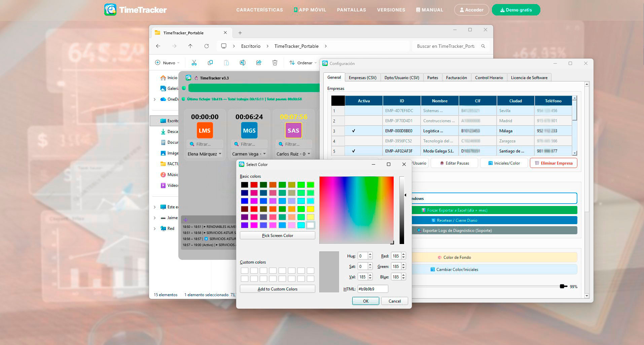Open Elena Márquez user dropdown

tap(205, 154)
